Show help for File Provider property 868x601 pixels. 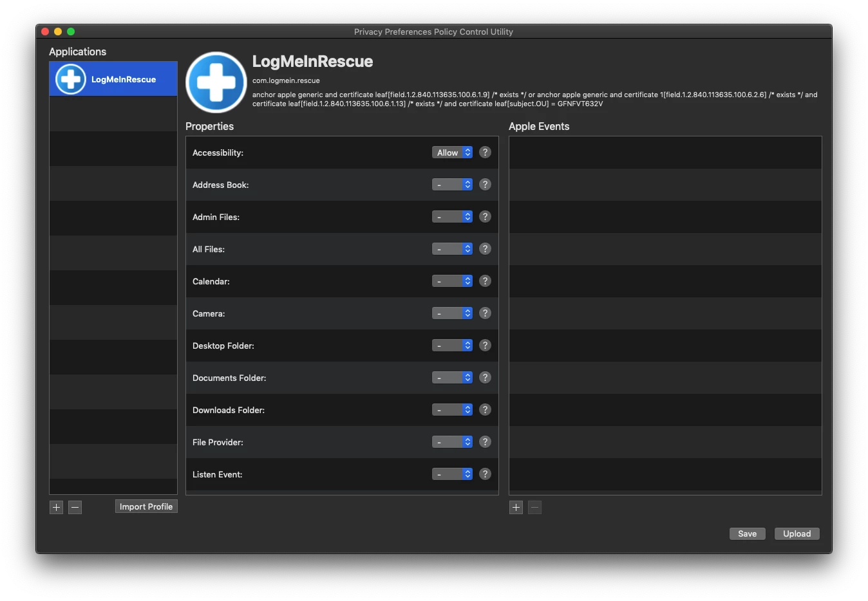(x=486, y=442)
